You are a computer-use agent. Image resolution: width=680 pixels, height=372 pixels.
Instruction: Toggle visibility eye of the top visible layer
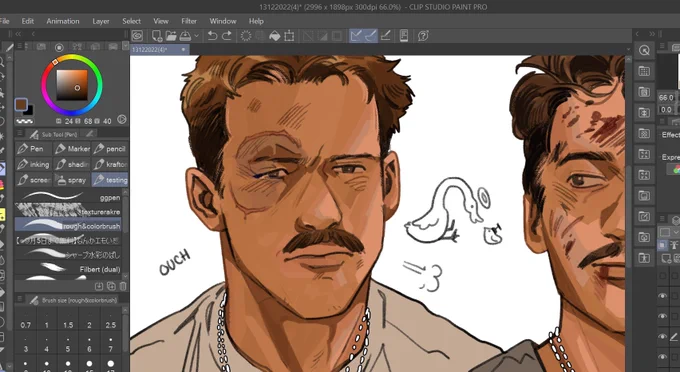point(663,296)
